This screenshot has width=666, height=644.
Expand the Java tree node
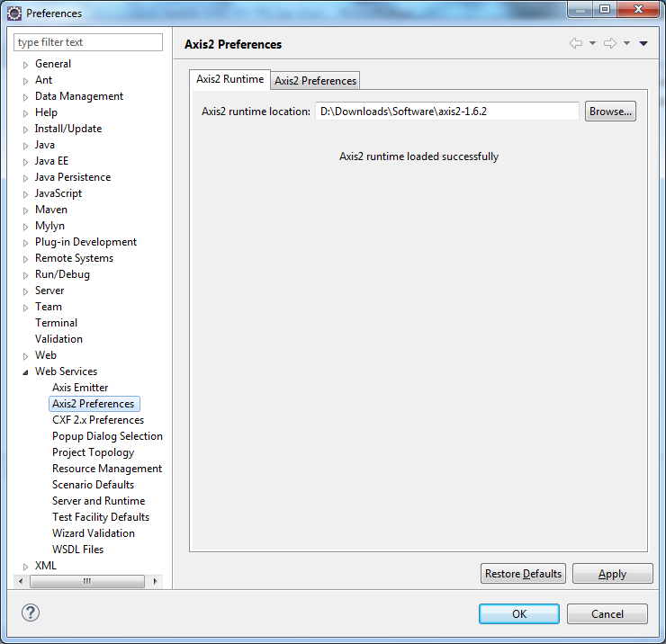pos(25,146)
